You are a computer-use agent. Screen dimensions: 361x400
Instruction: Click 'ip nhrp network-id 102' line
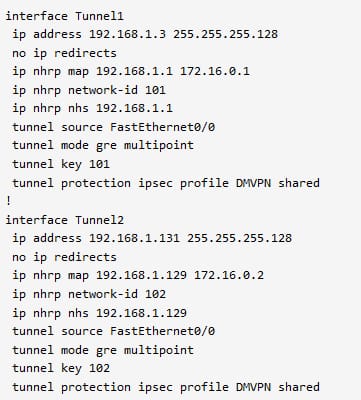click(x=89, y=294)
